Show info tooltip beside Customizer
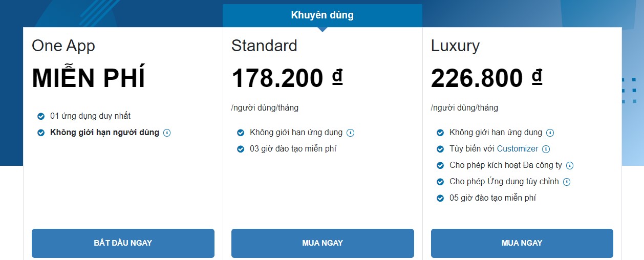Viewport: 644px width, 260px height. tap(546, 149)
